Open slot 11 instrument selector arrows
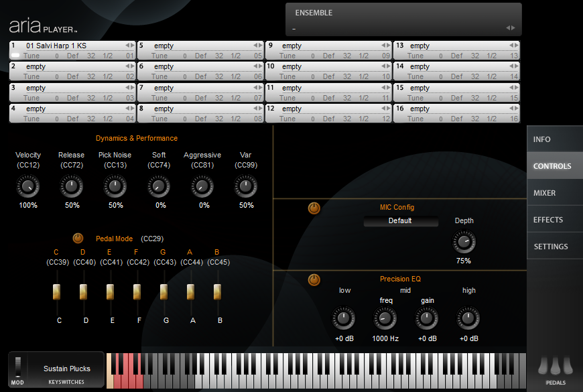583x392 pixels. 385,87
